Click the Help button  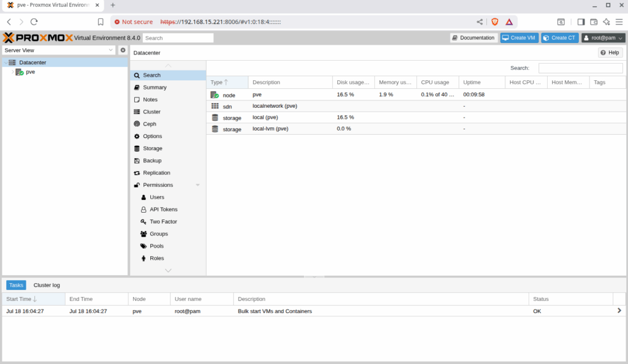(x=610, y=53)
